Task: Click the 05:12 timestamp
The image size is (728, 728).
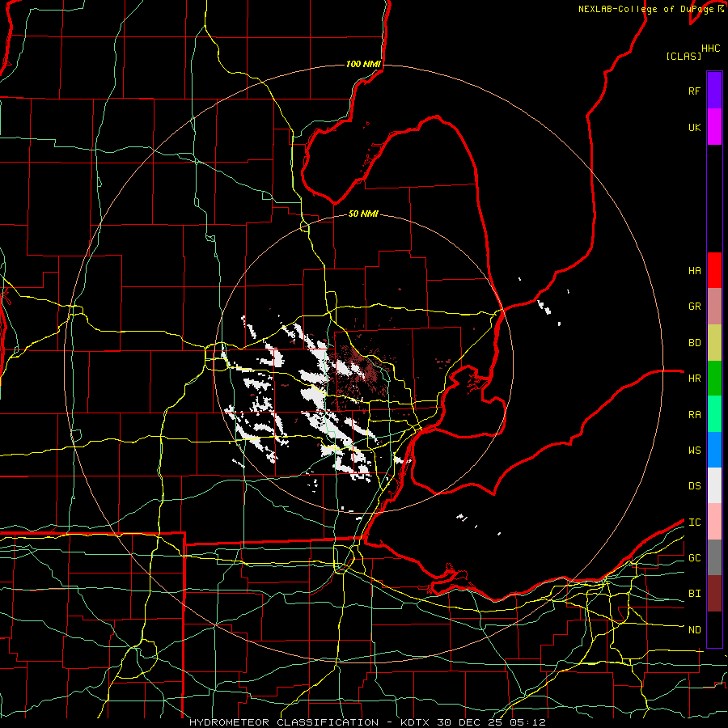Action: (527, 722)
